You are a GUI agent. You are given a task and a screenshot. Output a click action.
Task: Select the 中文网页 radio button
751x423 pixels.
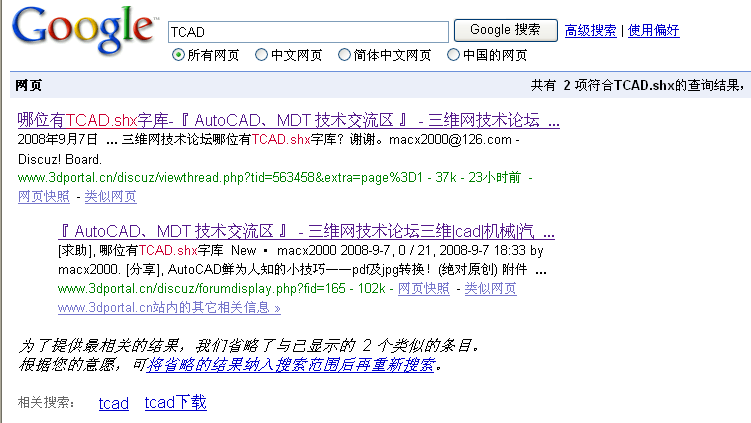coord(261,55)
